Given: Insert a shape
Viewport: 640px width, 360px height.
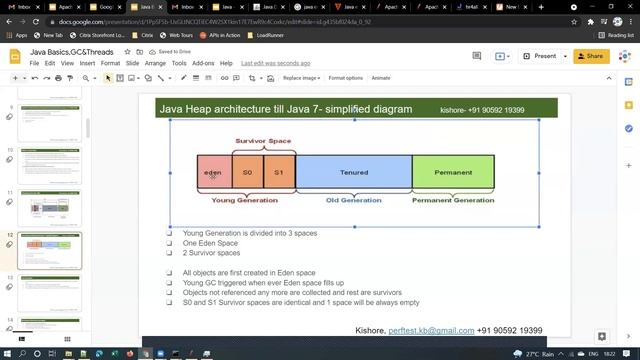Looking at the screenshot, I should [148, 78].
